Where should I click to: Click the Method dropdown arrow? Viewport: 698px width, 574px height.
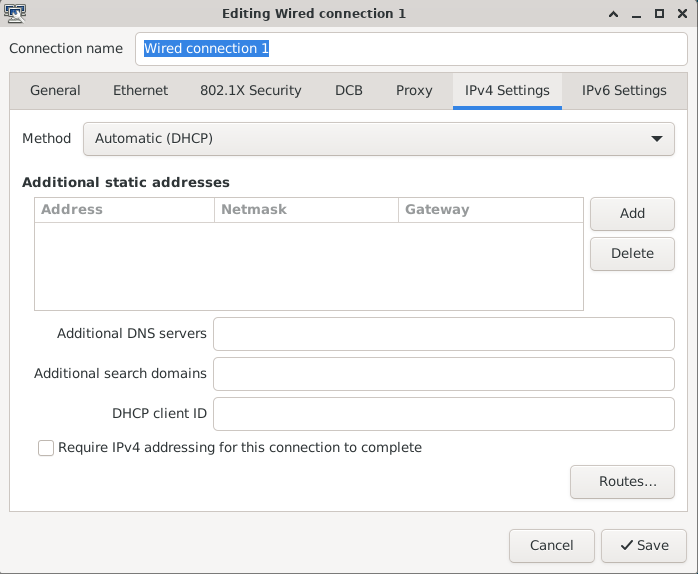click(x=657, y=138)
